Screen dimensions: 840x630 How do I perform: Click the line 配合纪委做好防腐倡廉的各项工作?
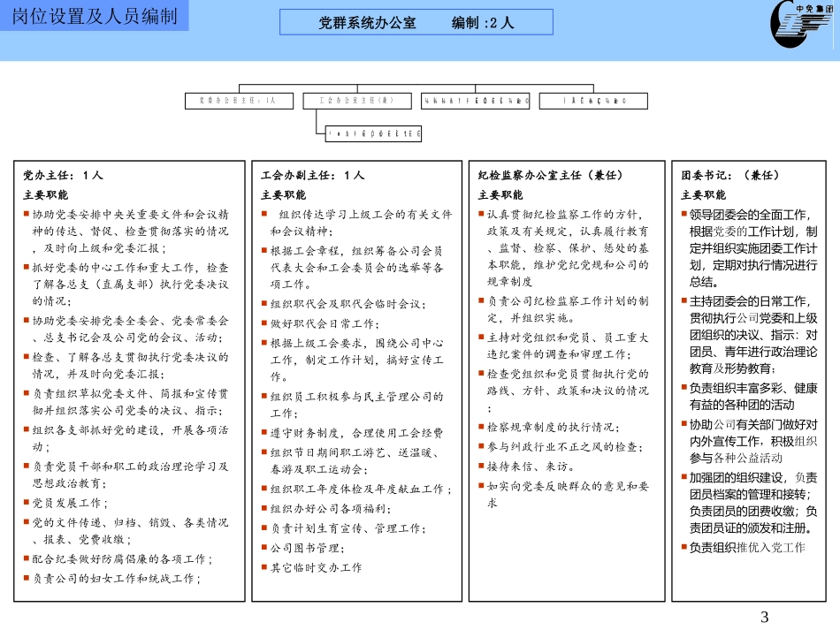[x=118, y=559]
